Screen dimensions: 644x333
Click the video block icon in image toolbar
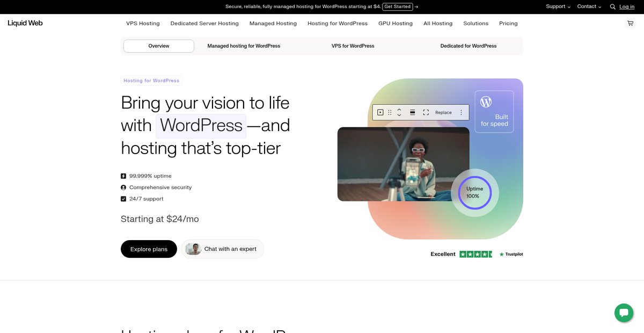pos(380,112)
